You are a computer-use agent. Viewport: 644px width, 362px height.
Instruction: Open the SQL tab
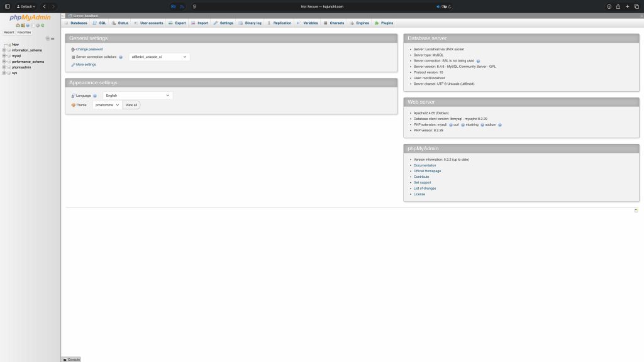pos(99,23)
